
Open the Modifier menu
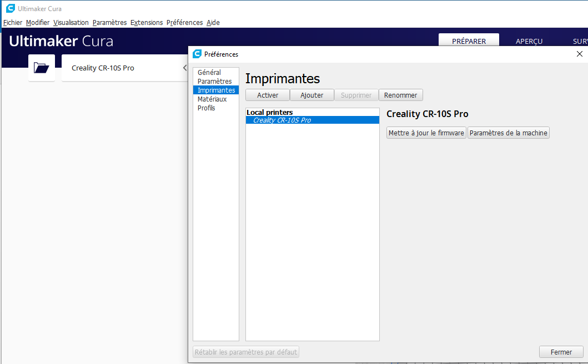(38, 23)
